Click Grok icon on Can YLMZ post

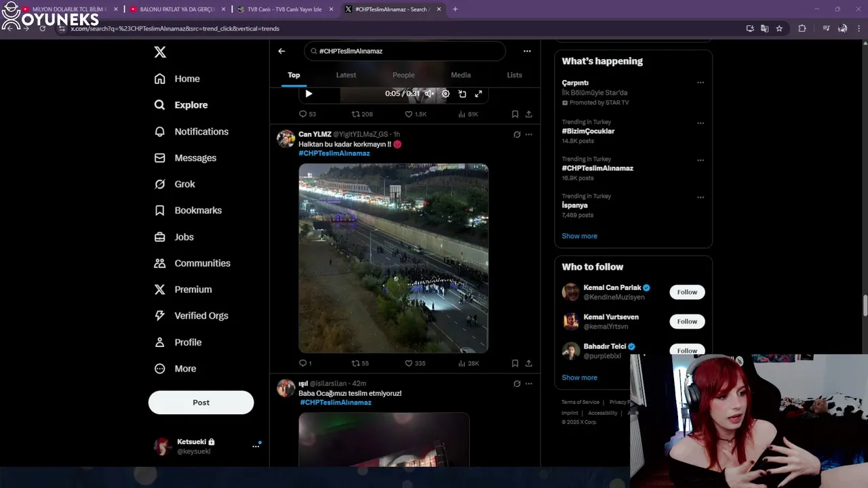(x=517, y=134)
